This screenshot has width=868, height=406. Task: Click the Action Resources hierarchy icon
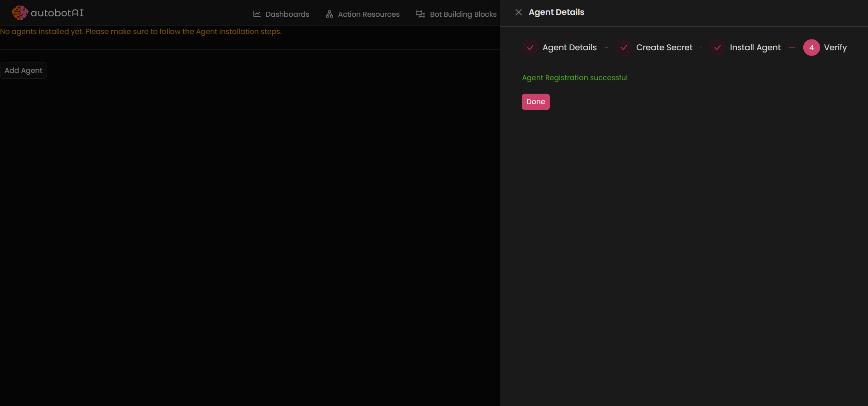point(329,14)
